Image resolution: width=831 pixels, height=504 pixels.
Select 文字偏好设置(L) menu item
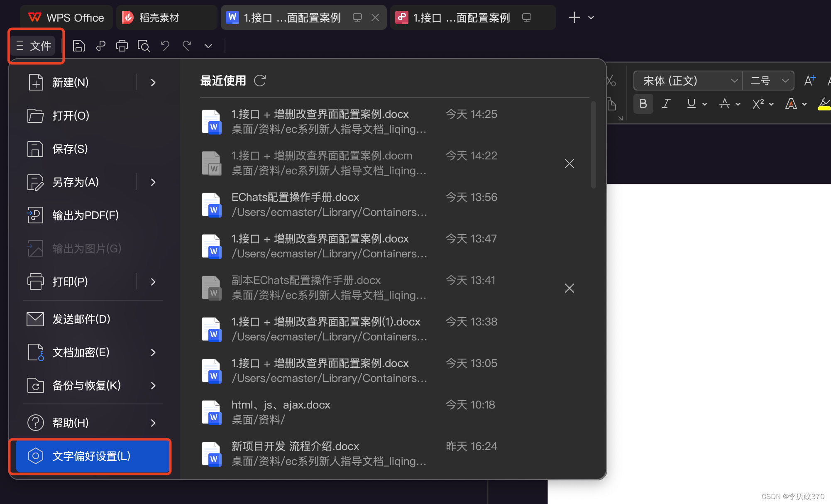tap(92, 456)
